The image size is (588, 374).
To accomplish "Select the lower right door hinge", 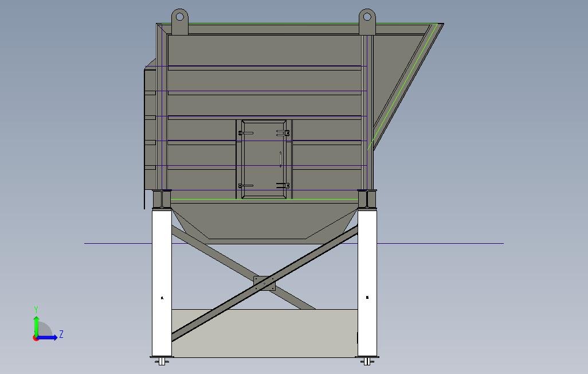I will pos(283,185).
